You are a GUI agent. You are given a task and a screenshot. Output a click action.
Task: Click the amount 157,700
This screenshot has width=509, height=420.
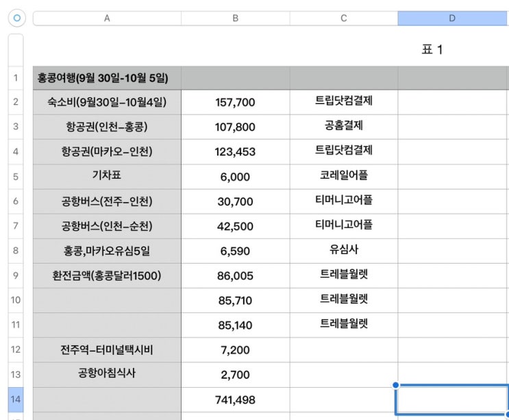pos(236,102)
